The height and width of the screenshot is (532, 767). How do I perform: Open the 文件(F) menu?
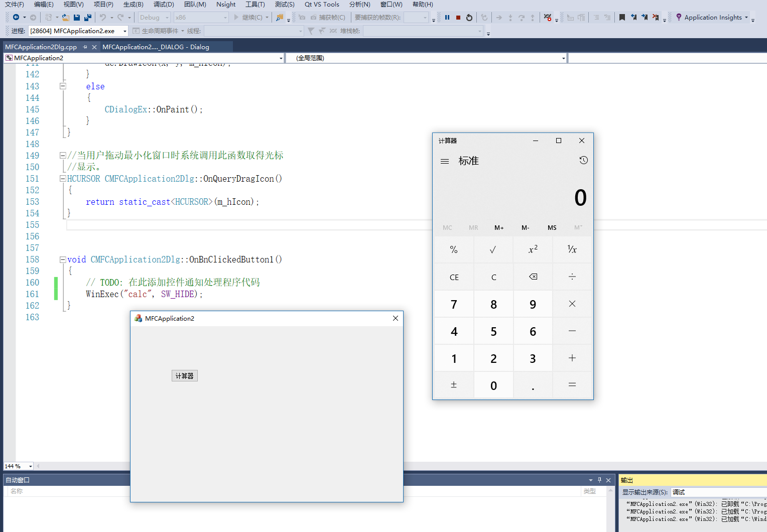coord(15,4)
